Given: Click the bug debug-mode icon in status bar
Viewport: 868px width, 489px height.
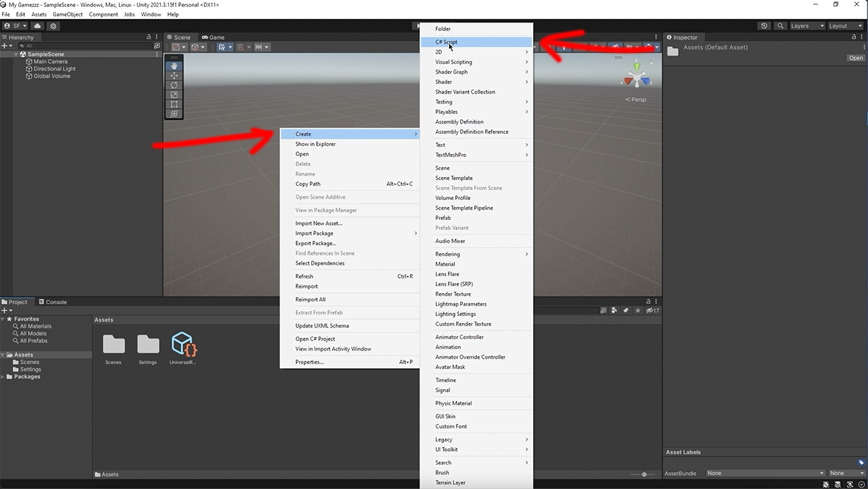Looking at the screenshot, I should [x=826, y=484].
